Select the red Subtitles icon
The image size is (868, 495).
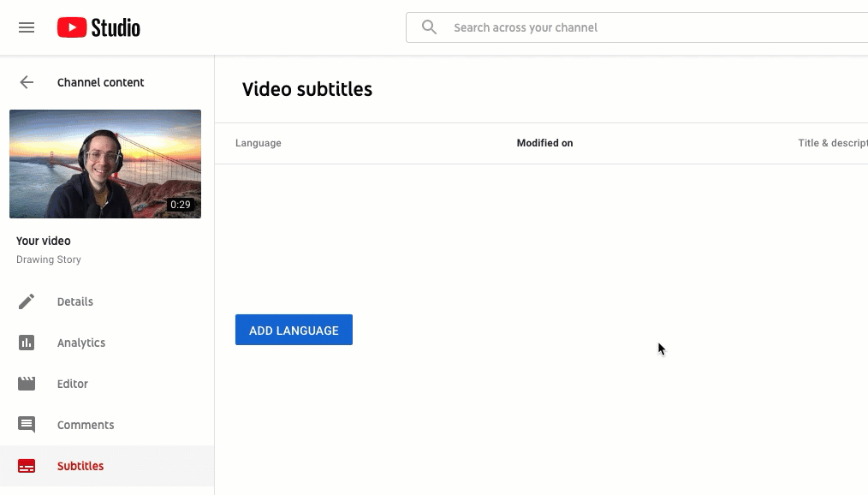(27, 466)
